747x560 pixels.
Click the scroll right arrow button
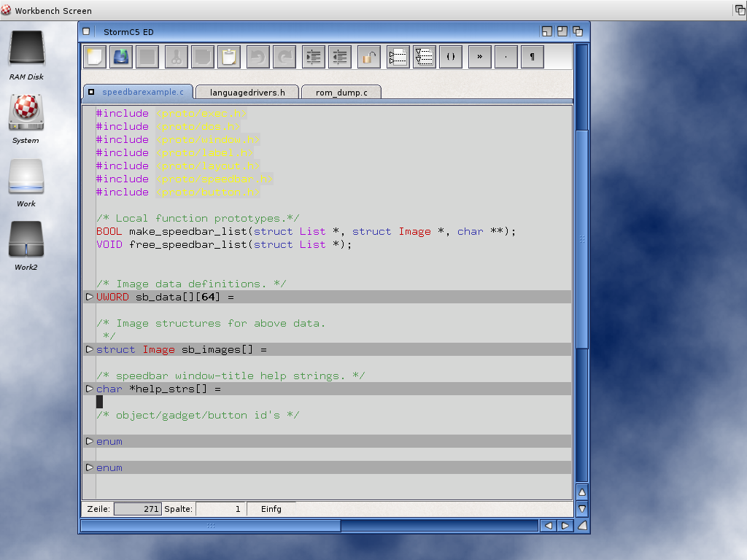(565, 525)
